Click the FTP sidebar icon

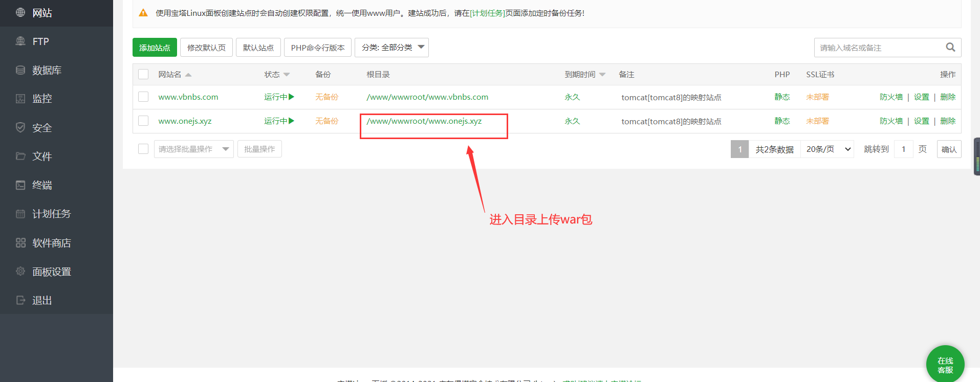(20, 41)
